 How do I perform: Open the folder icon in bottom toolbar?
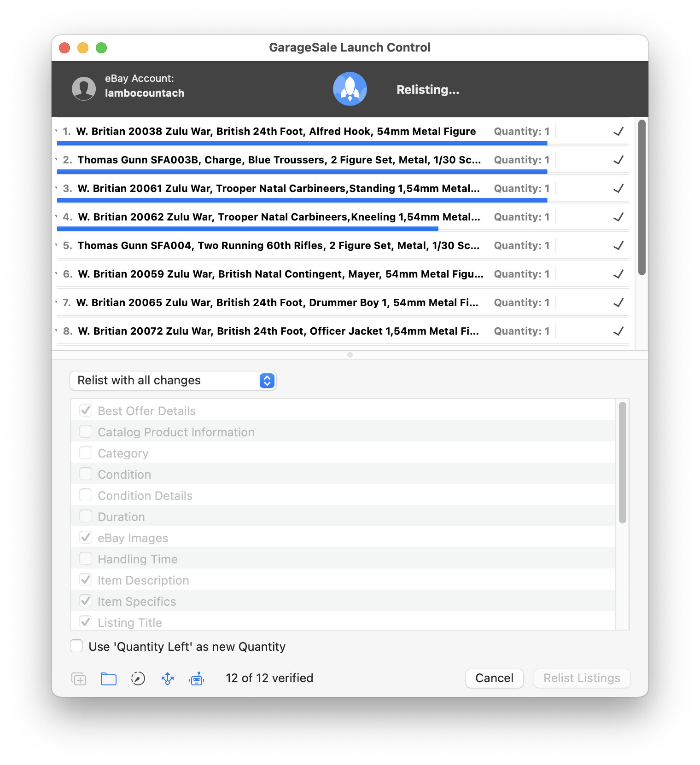[x=109, y=678]
